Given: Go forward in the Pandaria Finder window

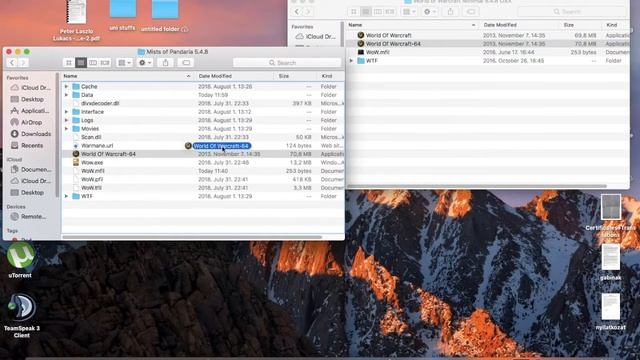Looking at the screenshot, I should (x=23, y=62).
